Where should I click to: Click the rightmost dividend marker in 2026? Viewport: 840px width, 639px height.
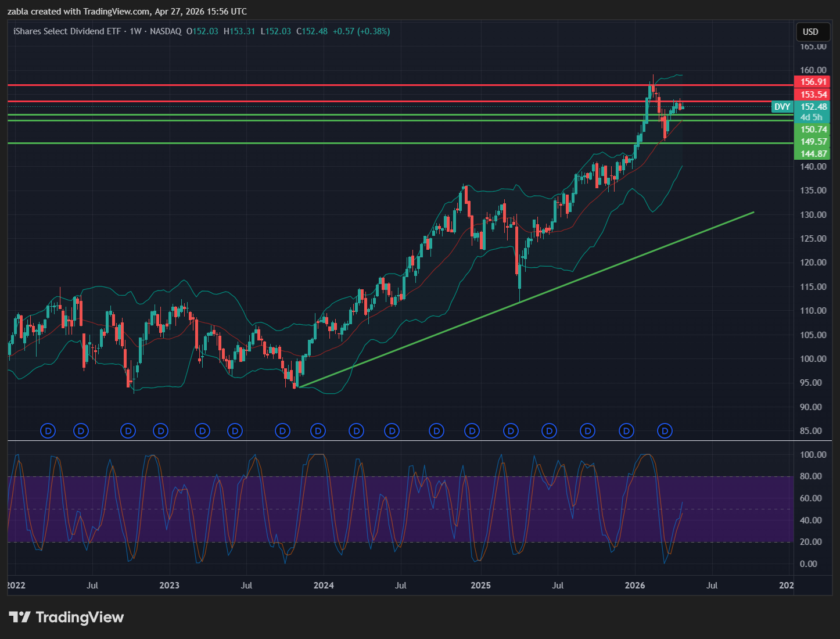tap(665, 431)
